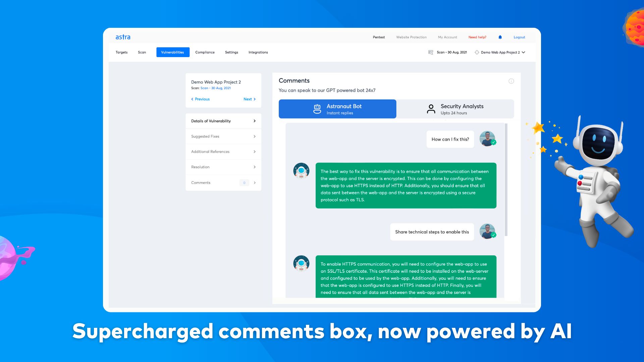The image size is (644, 362).
Task: Expand Additional References chevron
Action: 255,152
